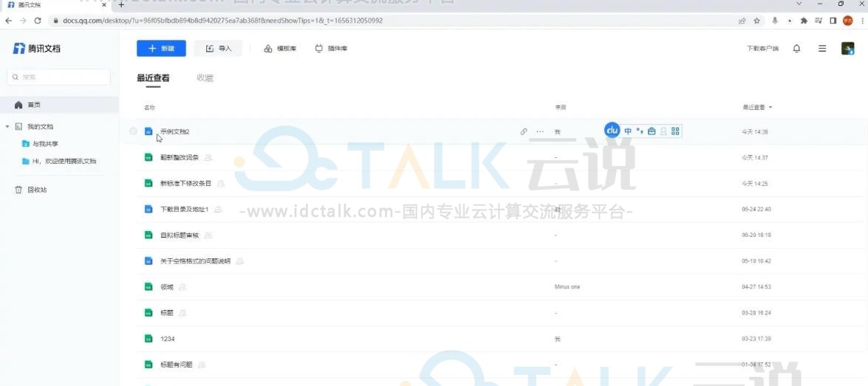Screen dimensions: 868x386
Task: Click the 来自 column header
Action: click(x=560, y=107)
